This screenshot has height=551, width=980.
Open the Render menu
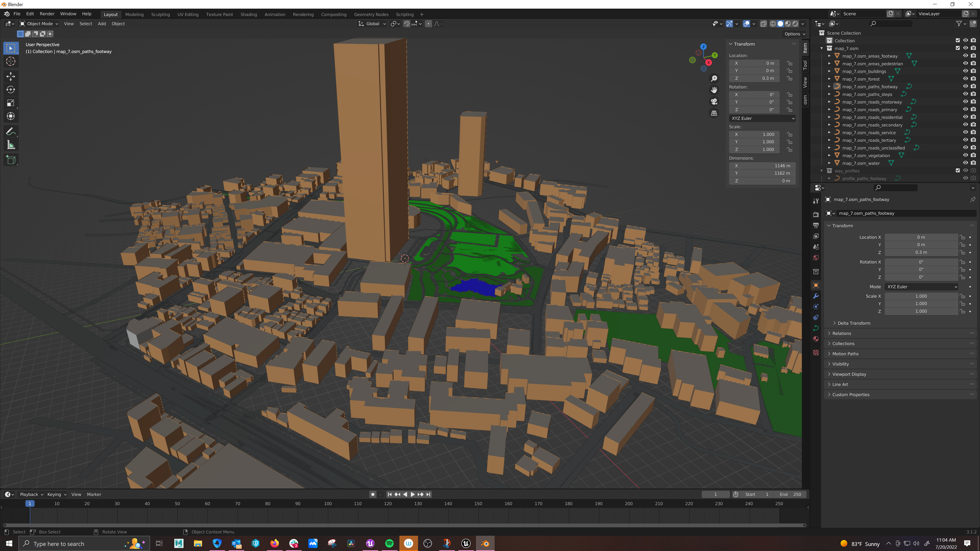[47, 14]
